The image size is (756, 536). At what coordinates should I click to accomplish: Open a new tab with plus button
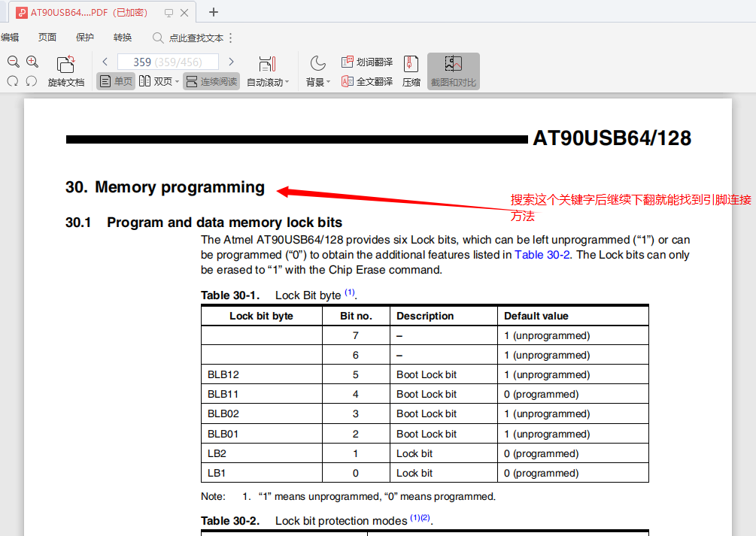coord(214,12)
